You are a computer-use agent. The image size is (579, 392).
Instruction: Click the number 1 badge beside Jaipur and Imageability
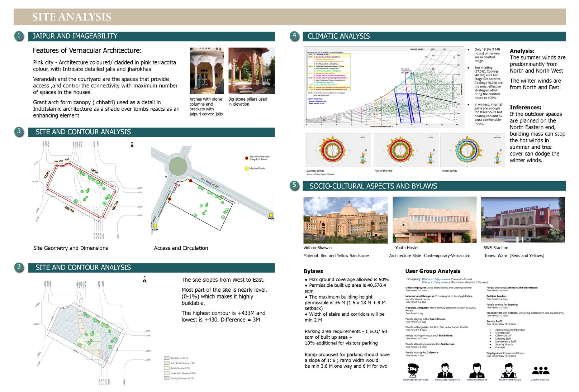(19, 36)
